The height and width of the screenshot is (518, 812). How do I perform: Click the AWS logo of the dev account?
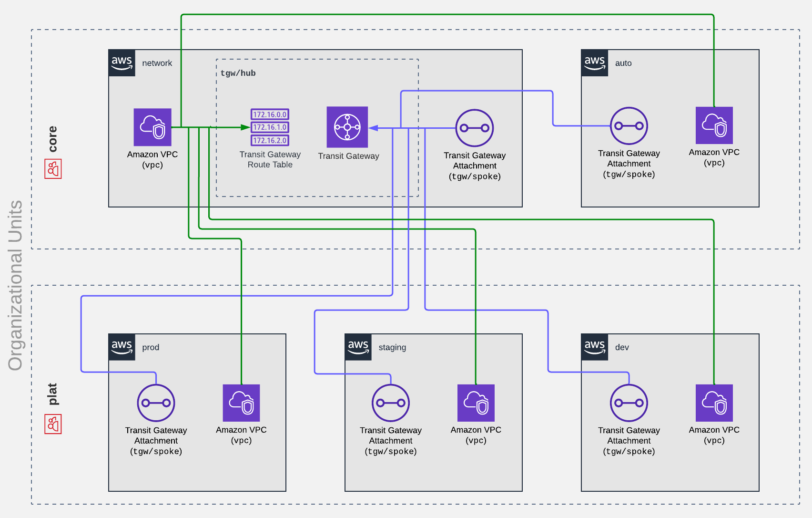click(x=594, y=347)
